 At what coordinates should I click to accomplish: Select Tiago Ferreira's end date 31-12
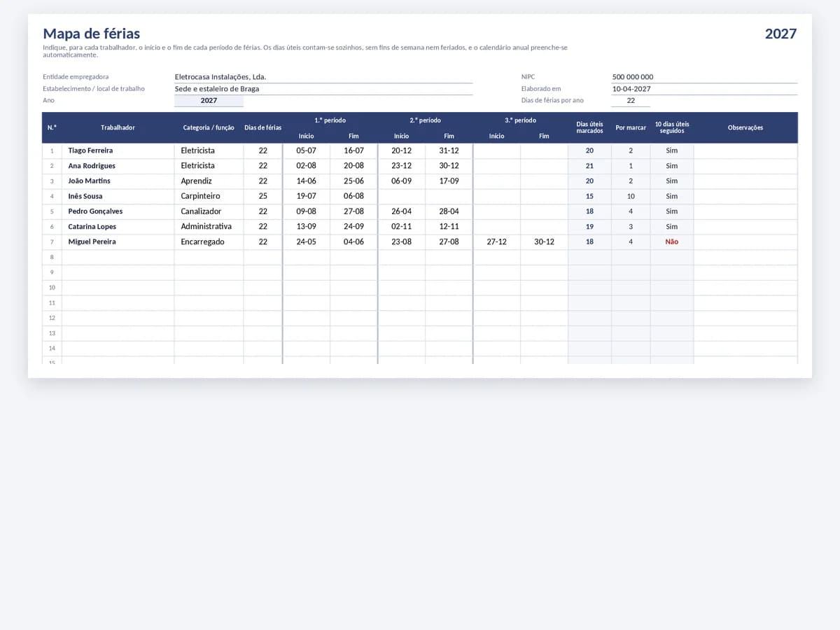pos(449,150)
